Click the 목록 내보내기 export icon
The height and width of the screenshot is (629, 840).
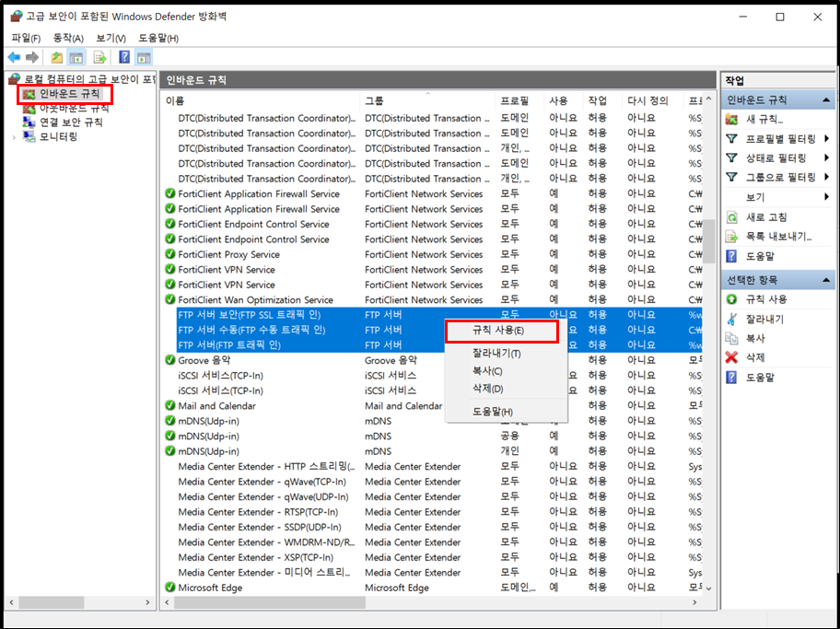(x=732, y=237)
